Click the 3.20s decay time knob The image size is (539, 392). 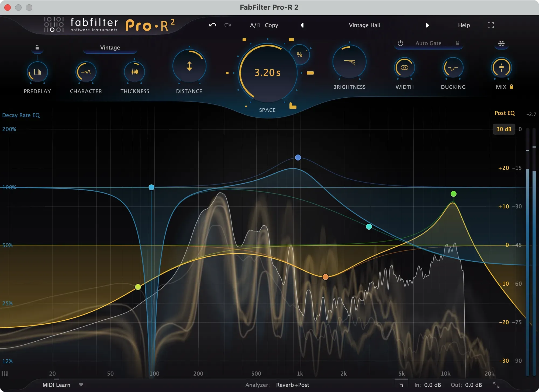click(267, 73)
